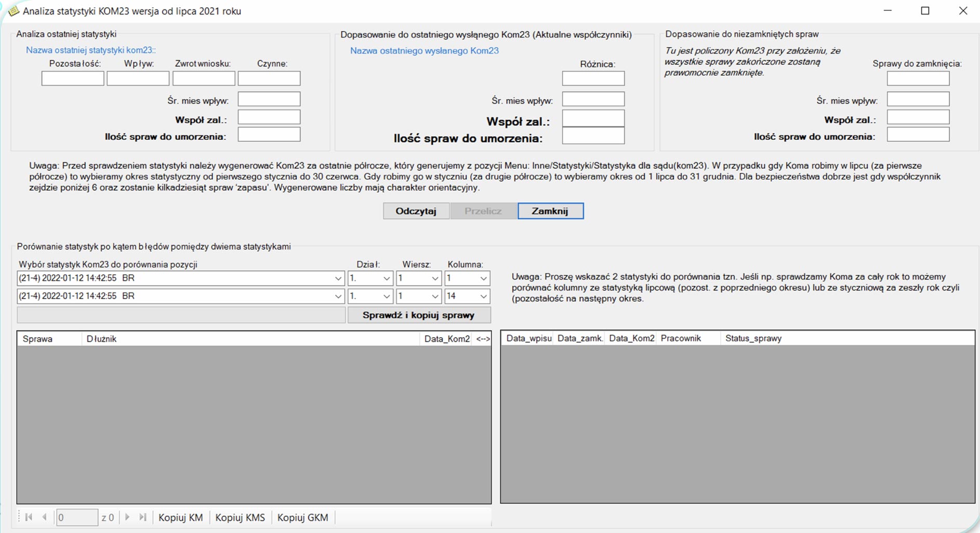
Task: Close the Analiza statystyki window
Action: click(x=963, y=11)
